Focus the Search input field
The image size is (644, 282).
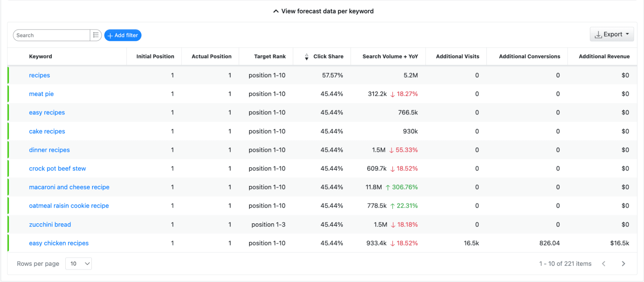tap(52, 35)
